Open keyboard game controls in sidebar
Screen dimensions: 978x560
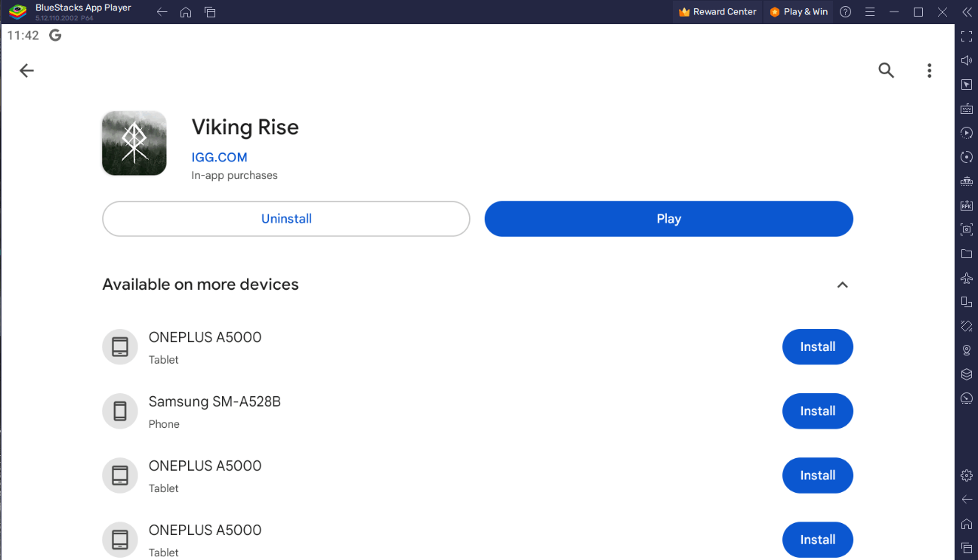967,109
